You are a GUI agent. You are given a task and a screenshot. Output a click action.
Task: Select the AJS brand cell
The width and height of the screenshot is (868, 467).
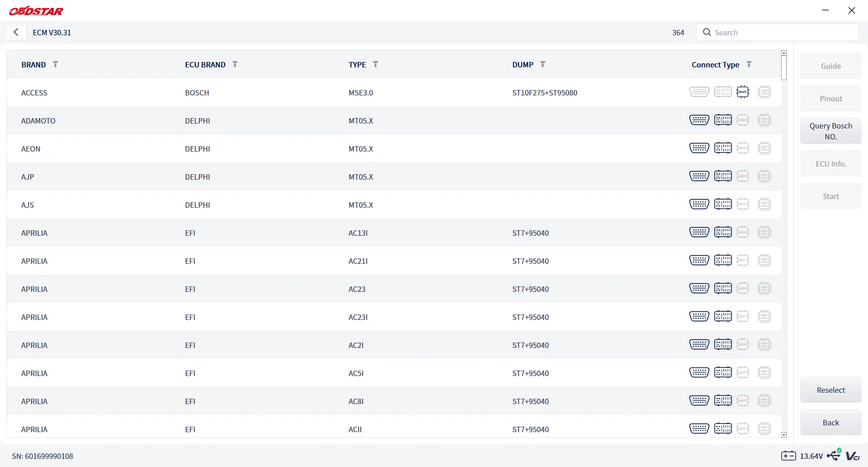pyautogui.click(x=28, y=205)
